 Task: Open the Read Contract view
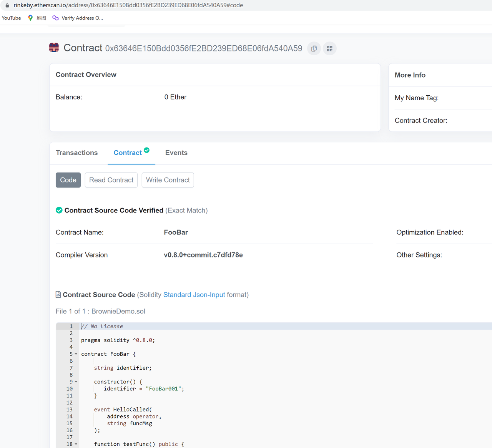coord(111,180)
